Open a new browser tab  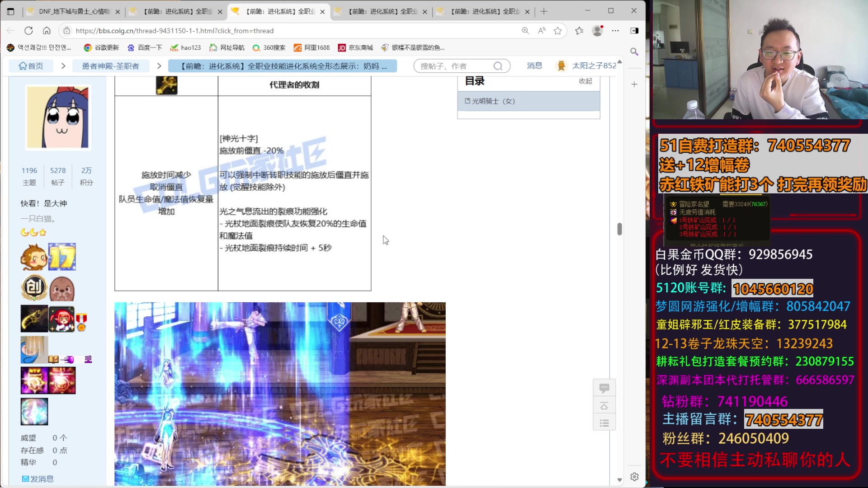(x=544, y=11)
